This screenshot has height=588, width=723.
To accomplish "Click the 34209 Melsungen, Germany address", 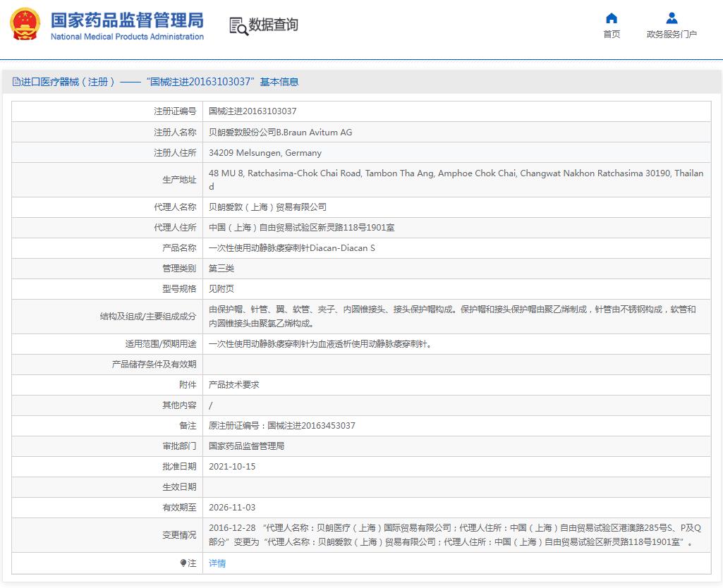I will [265, 153].
